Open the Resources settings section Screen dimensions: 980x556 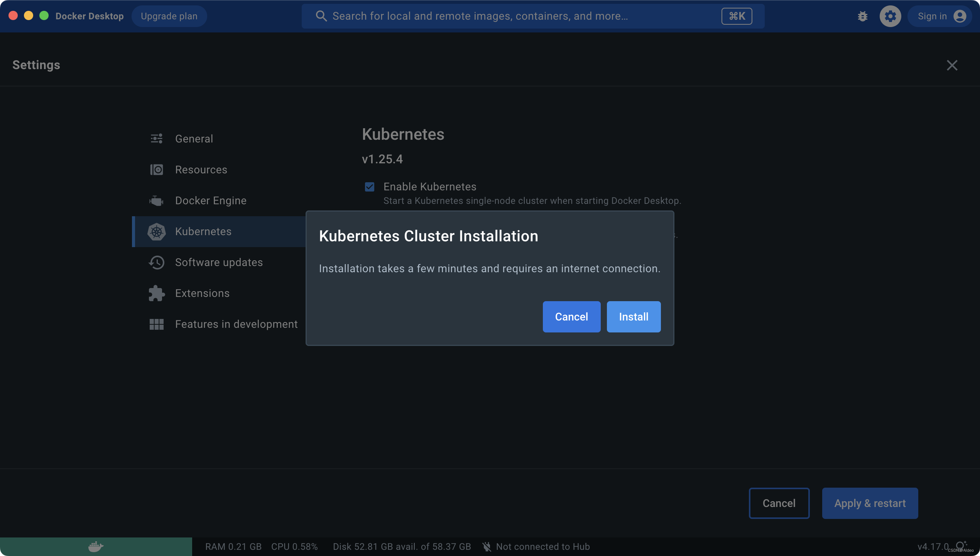tap(219, 170)
